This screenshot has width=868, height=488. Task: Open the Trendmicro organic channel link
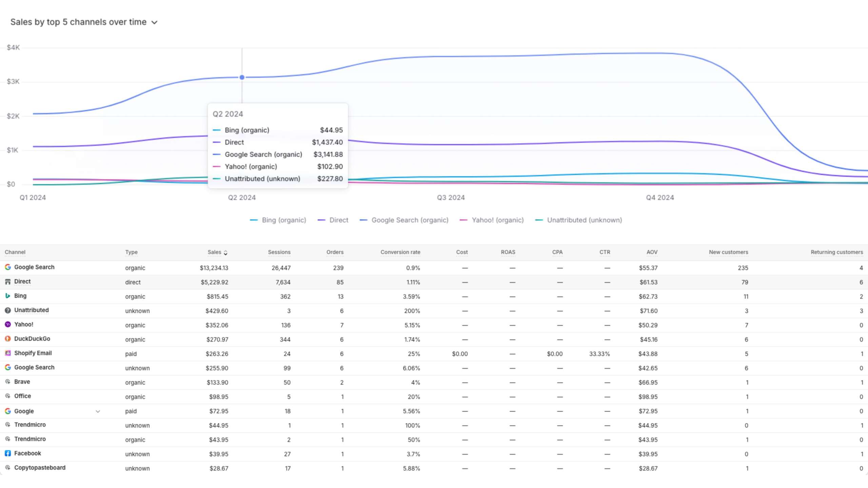30,439
